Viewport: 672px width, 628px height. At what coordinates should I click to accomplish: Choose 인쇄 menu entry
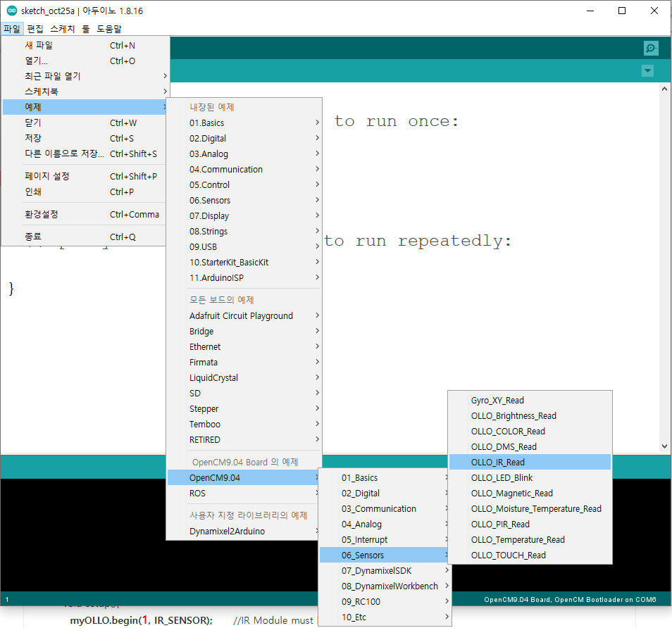point(84,192)
